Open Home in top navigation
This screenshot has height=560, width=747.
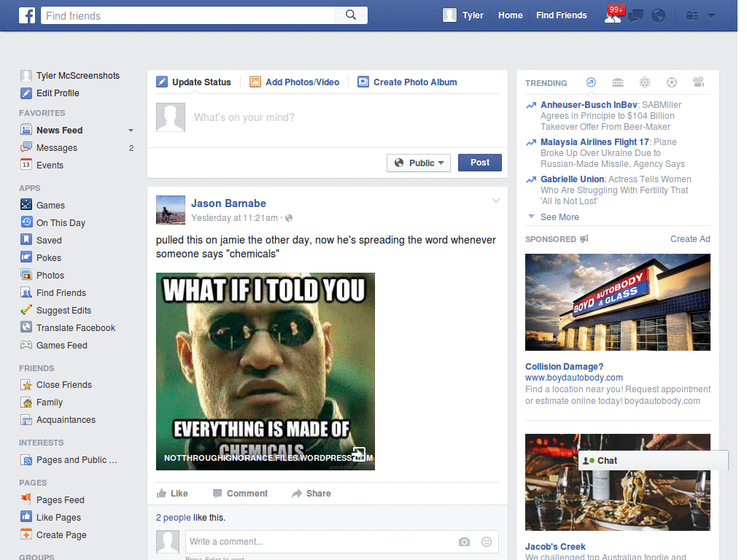510,15
